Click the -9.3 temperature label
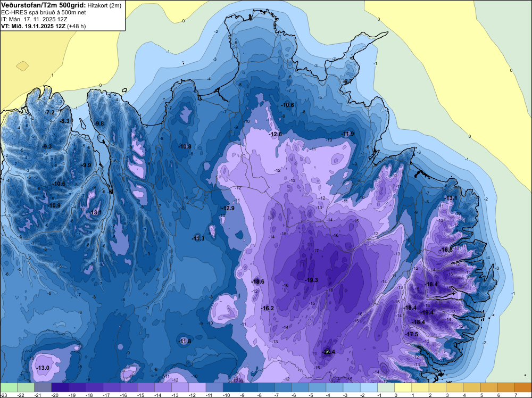The width and height of the screenshot is (532, 398). (47, 146)
